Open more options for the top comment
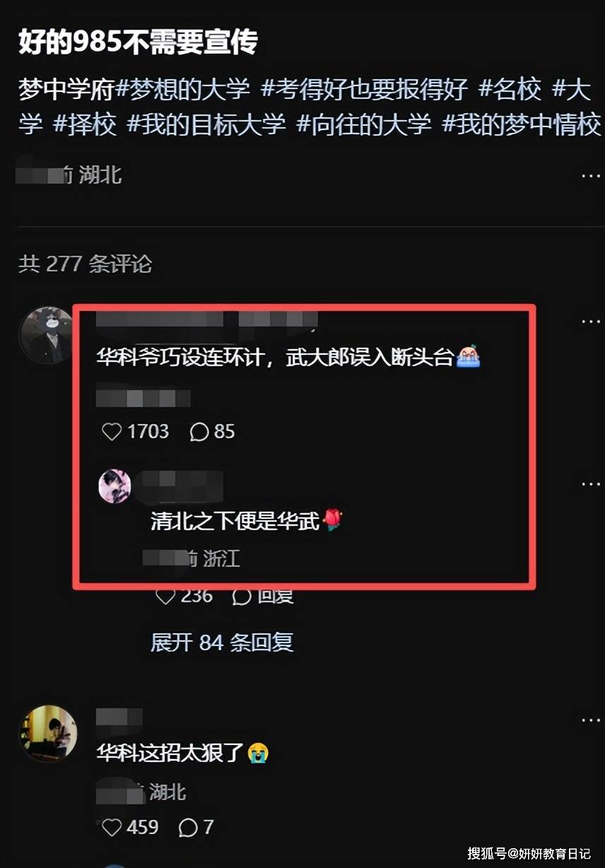The height and width of the screenshot is (868, 605). [590, 321]
